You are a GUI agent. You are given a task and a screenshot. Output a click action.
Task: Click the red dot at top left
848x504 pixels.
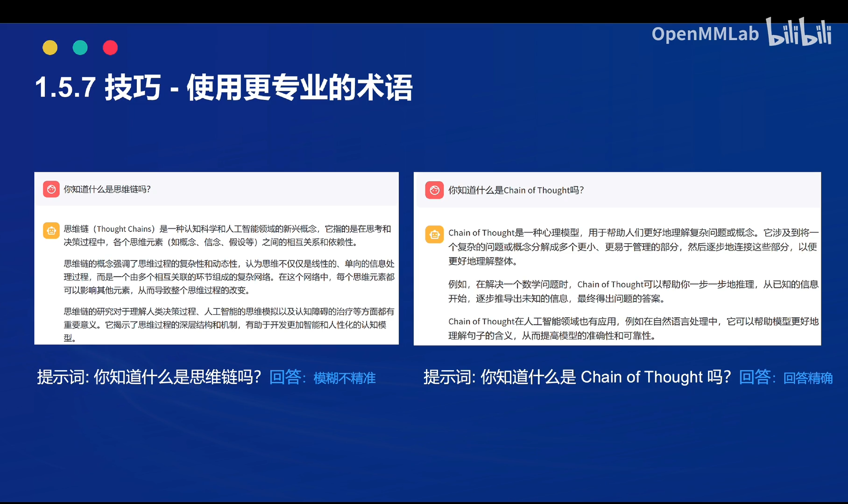point(110,47)
